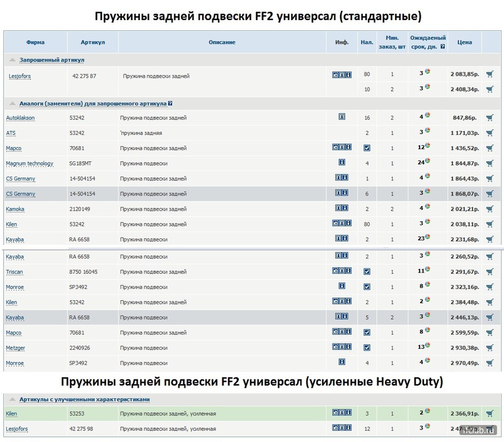Open the Magnum technology brand link
This screenshot has width=504, height=442.
pos(30,164)
